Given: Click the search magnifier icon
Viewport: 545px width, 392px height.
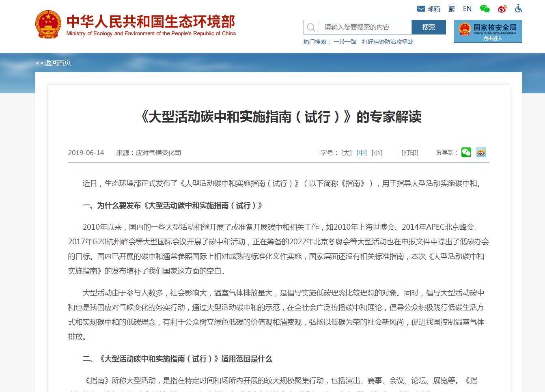Looking at the screenshot, I should coord(311,27).
